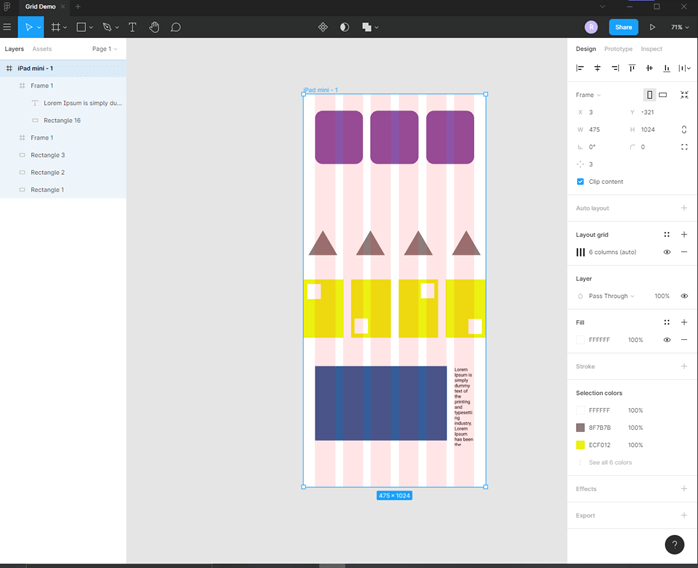This screenshot has height=568, width=698.
Task: Click the Share button
Action: [x=623, y=27]
